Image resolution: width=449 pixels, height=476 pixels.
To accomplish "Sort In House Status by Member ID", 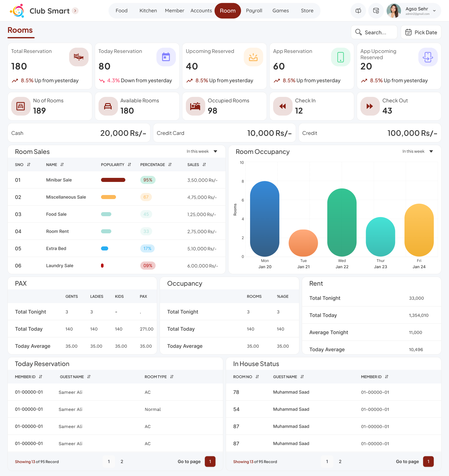I will 387,377.
